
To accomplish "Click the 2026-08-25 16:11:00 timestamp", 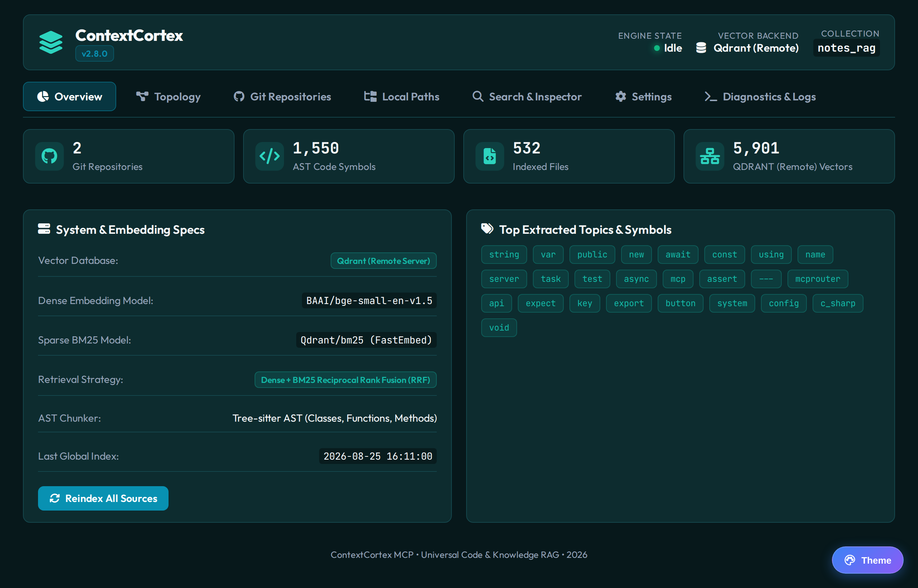I will 378,456.
